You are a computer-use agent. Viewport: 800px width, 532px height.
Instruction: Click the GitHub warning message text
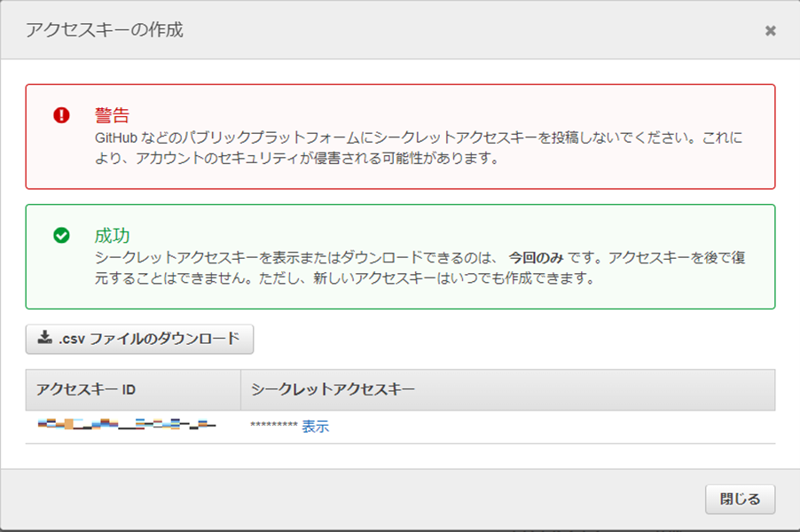pos(417,138)
